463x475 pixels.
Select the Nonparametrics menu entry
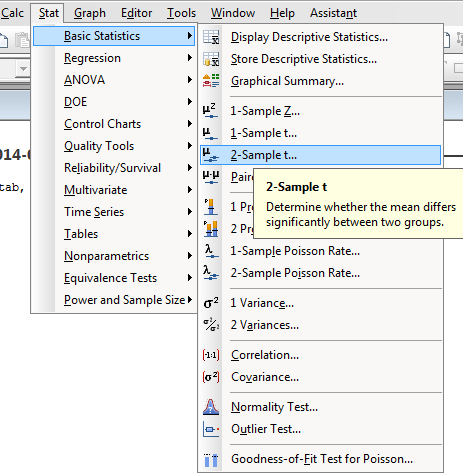[x=114, y=256]
